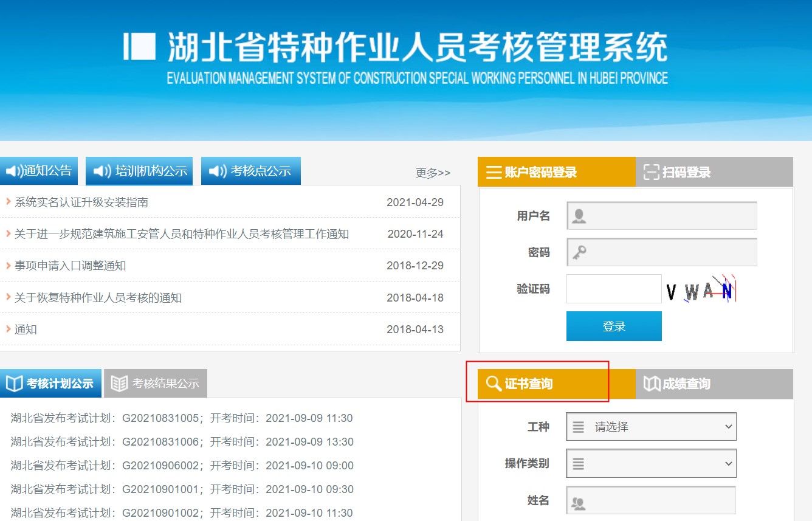The height and width of the screenshot is (521, 812).
Task: Expand the 工种 请选择 dropdown arrow
Action: point(729,427)
